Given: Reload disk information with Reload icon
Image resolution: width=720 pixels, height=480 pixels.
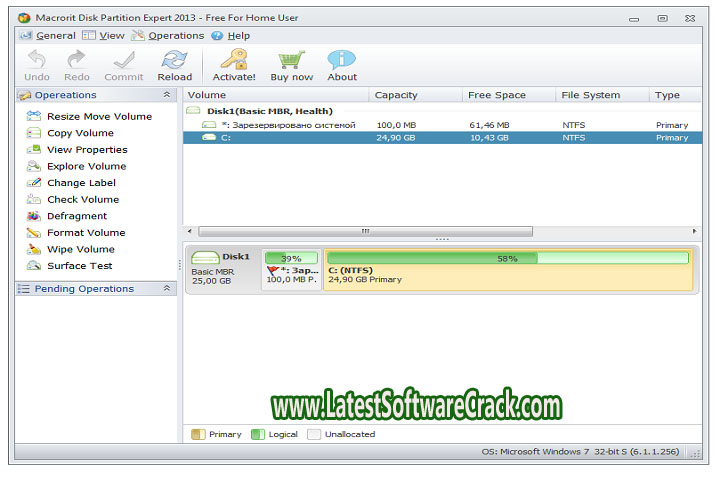Looking at the screenshot, I should [174, 60].
